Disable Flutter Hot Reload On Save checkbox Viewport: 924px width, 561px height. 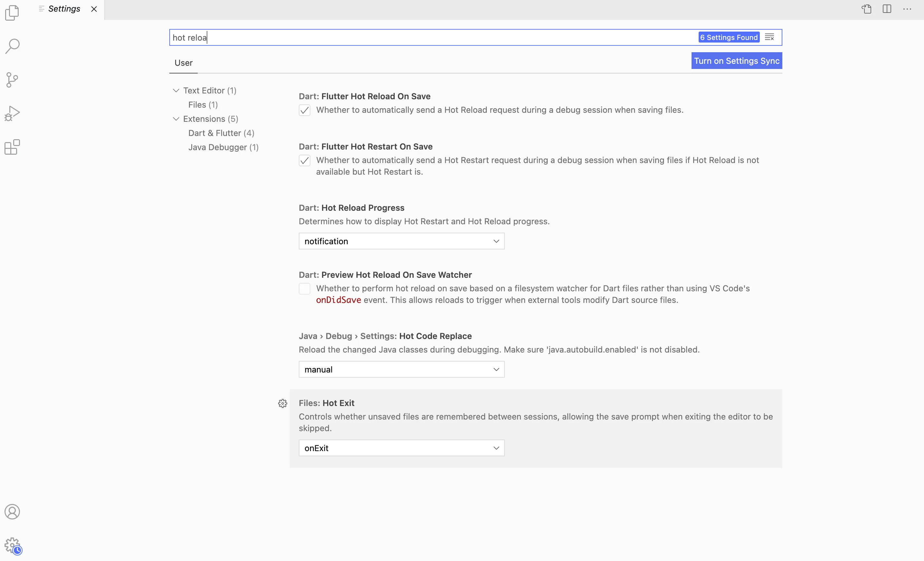(305, 110)
